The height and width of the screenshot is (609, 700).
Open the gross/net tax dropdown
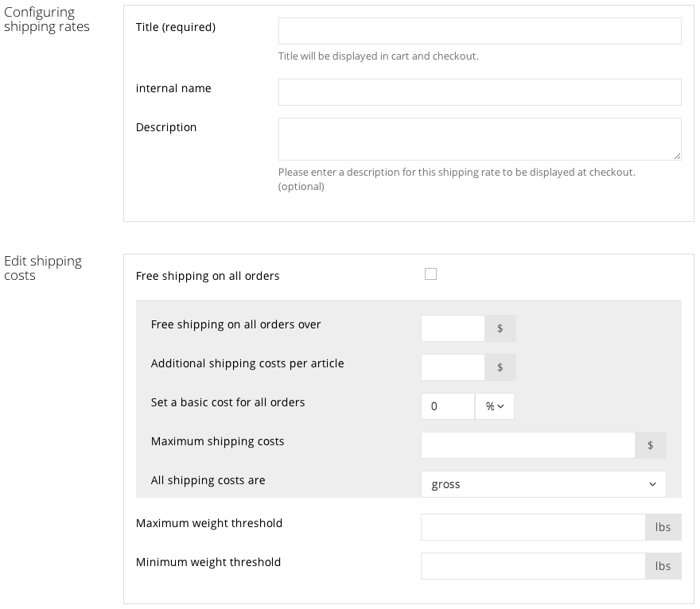point(543,484)
